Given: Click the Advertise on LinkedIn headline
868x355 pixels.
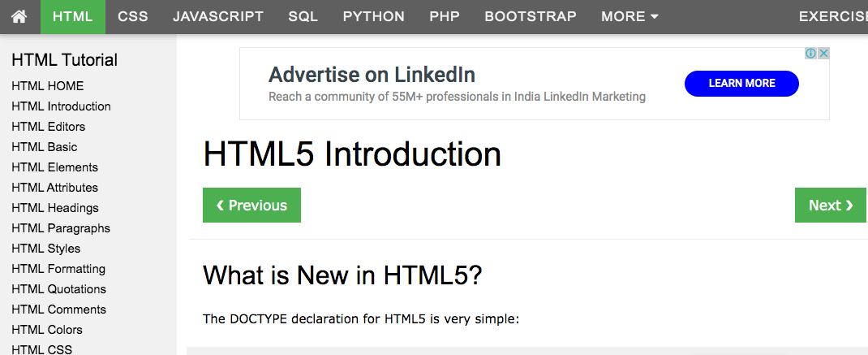Looking at the screenshot, I should 372,76.
